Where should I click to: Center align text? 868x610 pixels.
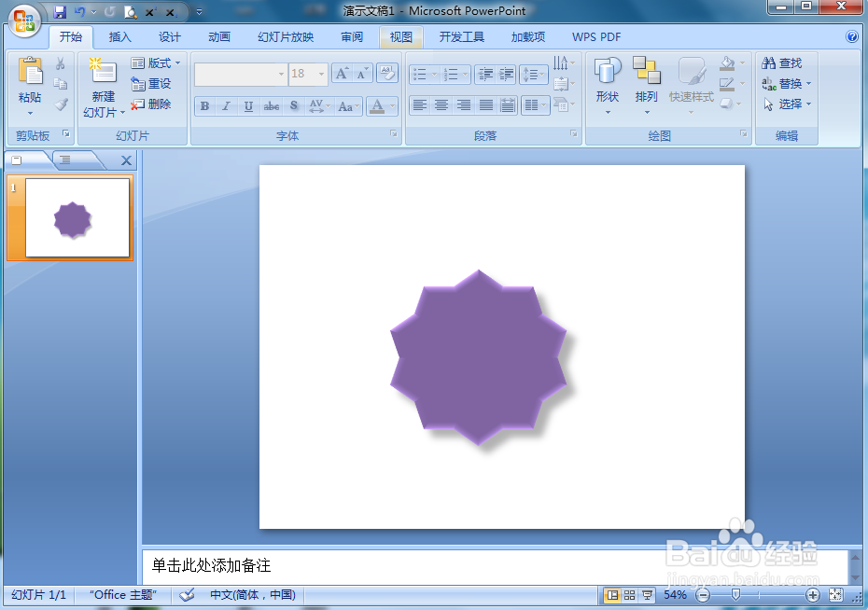[x=441, y=105]
